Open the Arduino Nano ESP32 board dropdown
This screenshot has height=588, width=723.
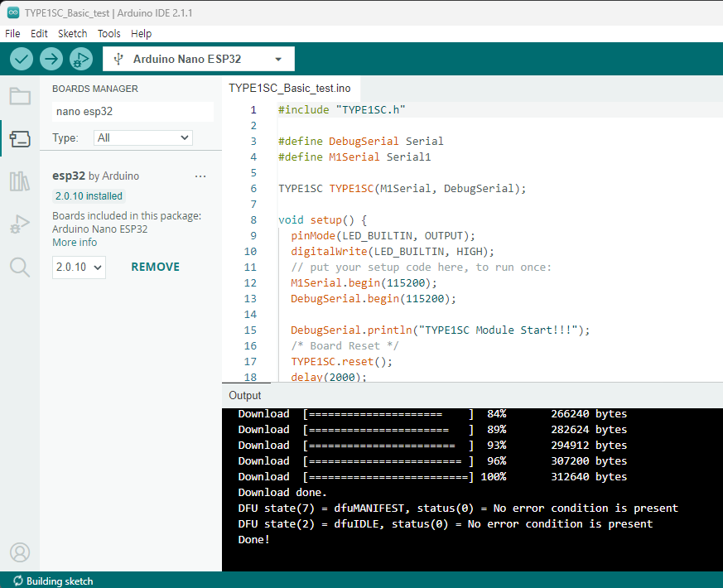coord(199,59)
